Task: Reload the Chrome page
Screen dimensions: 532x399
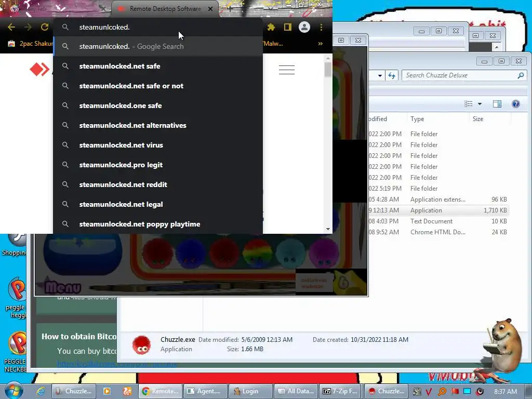Action: 45,27
